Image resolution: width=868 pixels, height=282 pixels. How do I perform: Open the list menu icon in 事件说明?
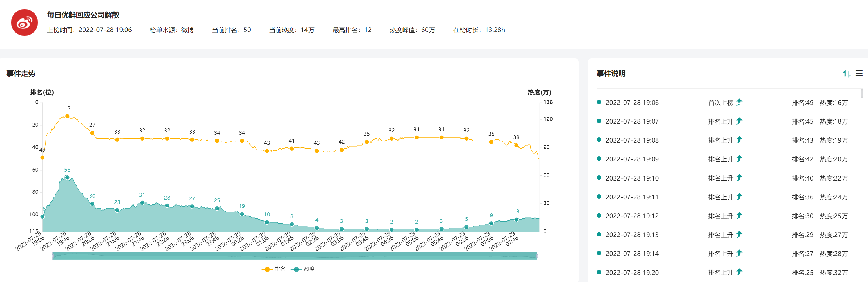click(859, 73)
